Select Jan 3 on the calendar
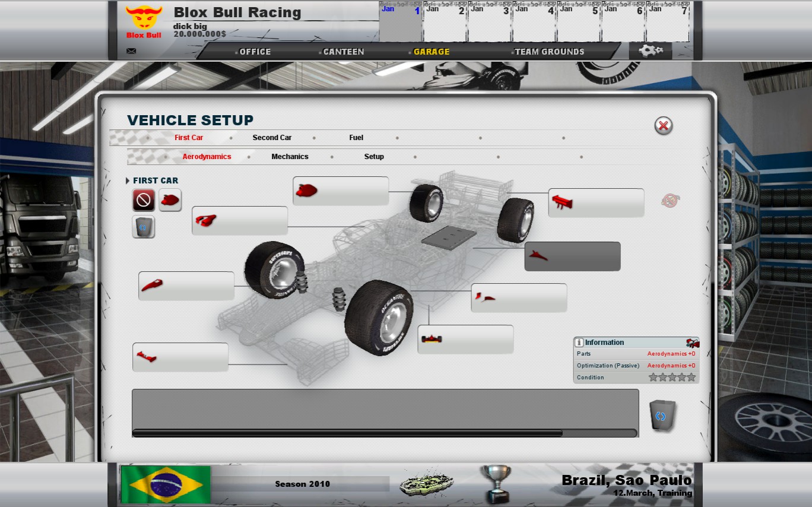 pos(490,23)
